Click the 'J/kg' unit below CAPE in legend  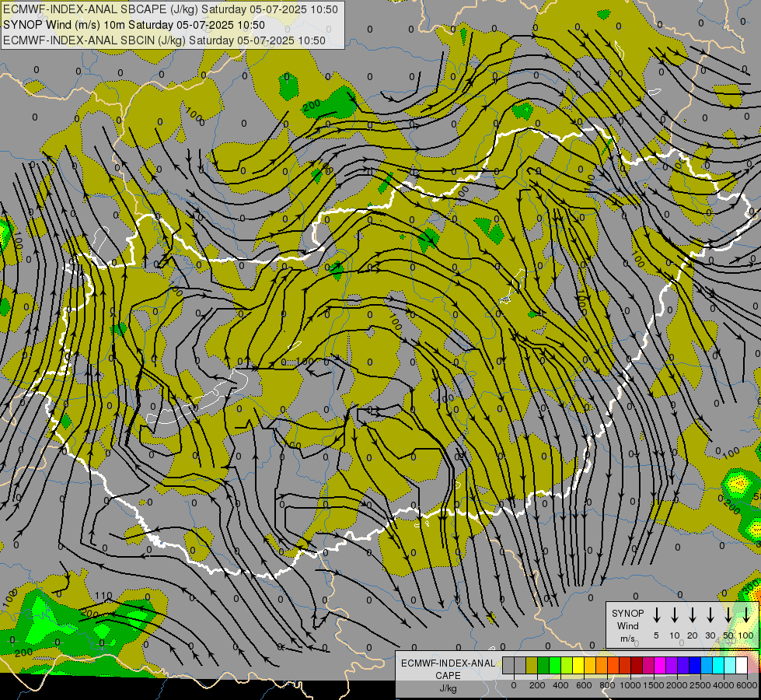tap(448, 688)
